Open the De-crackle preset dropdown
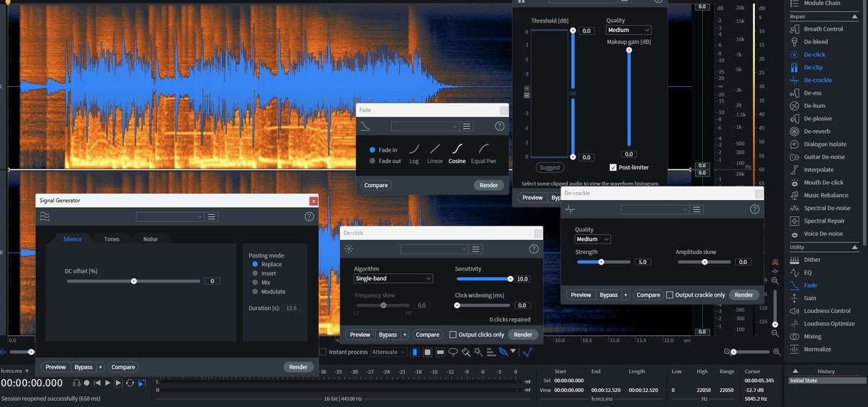 [x=655, y=209]
